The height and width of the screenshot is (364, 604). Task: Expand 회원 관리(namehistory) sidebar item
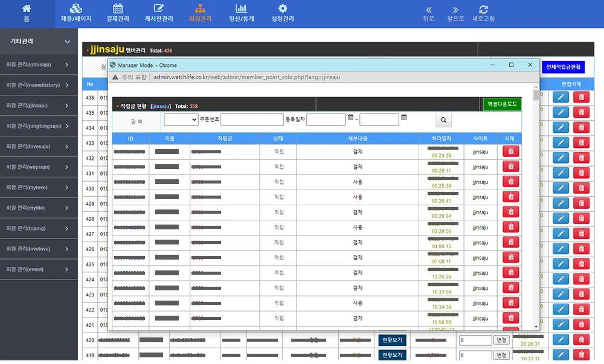[x=39, y=85]
